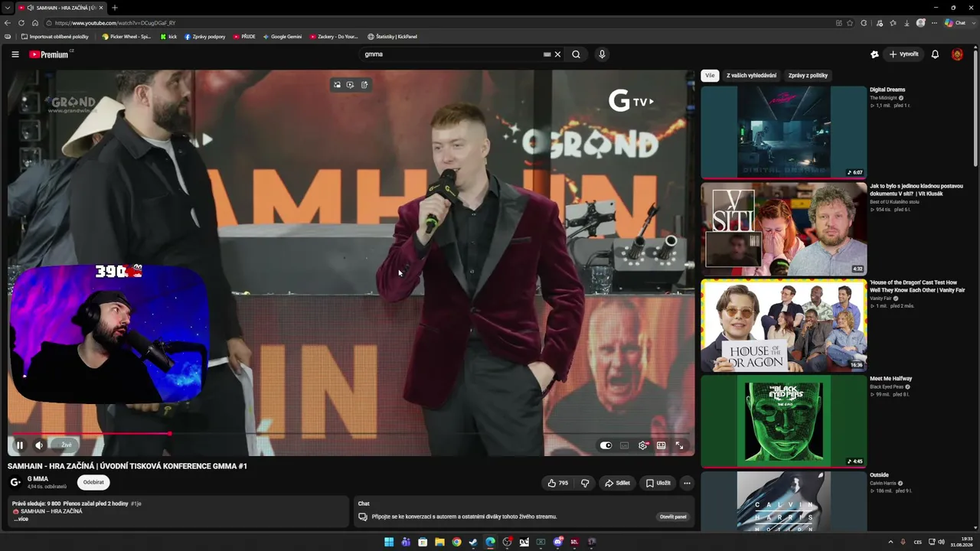Bookmark this page with the star icon

[850, 23]
